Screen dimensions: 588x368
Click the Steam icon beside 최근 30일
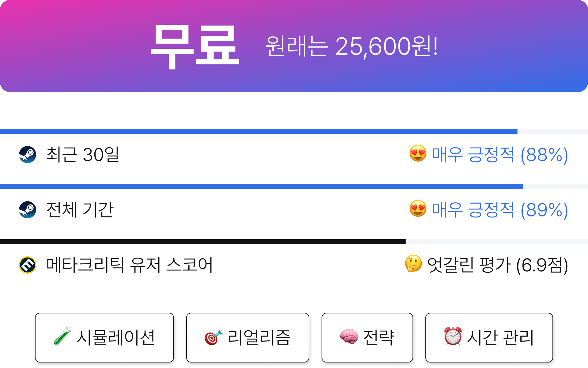[x=28, y=155]
